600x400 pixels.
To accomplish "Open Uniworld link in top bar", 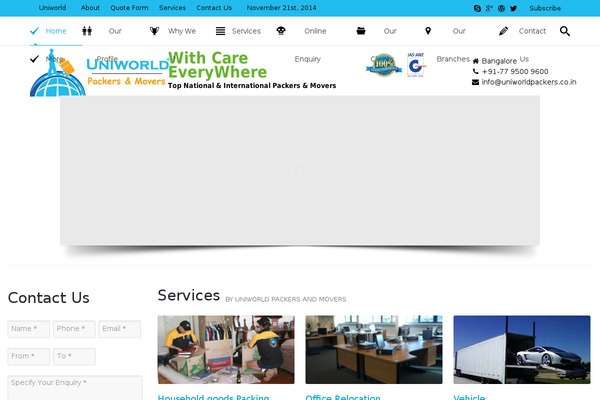I will [52, 8].
